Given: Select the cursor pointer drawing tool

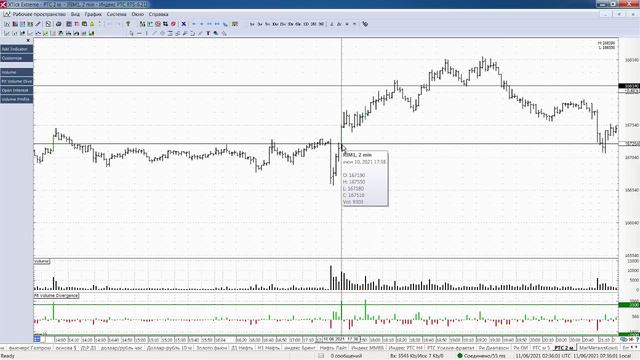Looking at the screenshot, I should coord(131,33).
